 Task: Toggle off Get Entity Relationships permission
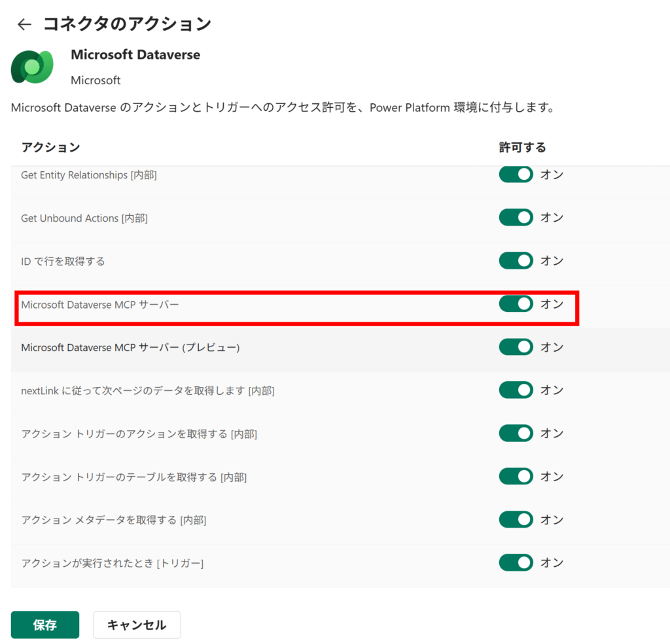pyautogui.click(x=516, y=175)
